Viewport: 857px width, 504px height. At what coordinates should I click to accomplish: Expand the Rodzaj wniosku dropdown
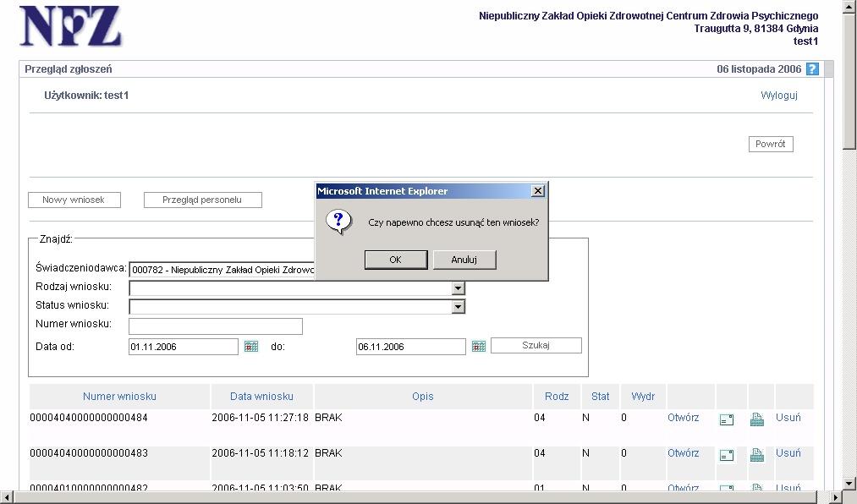(x=458, y=288)
